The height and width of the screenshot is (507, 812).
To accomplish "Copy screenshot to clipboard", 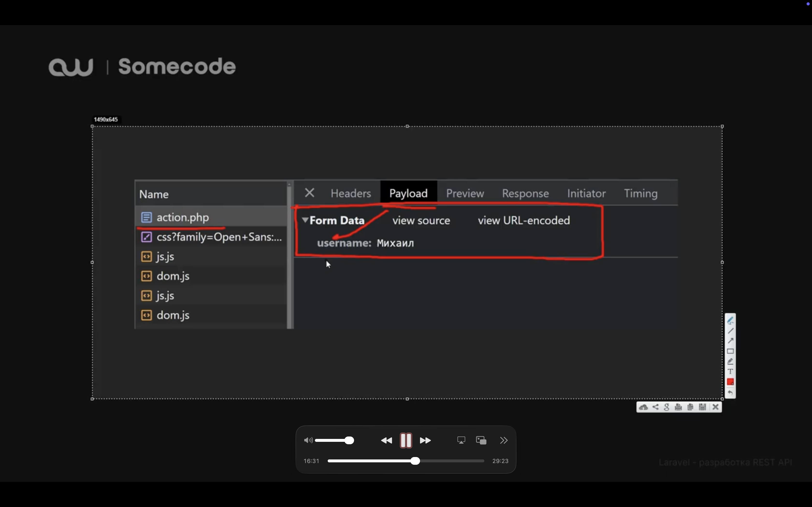I will tap(690, 407).
